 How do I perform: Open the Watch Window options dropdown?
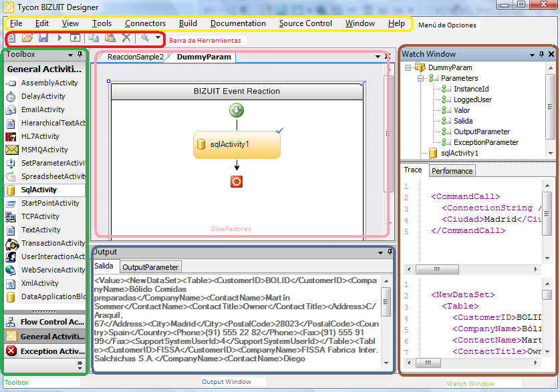(x=532, y=55)
